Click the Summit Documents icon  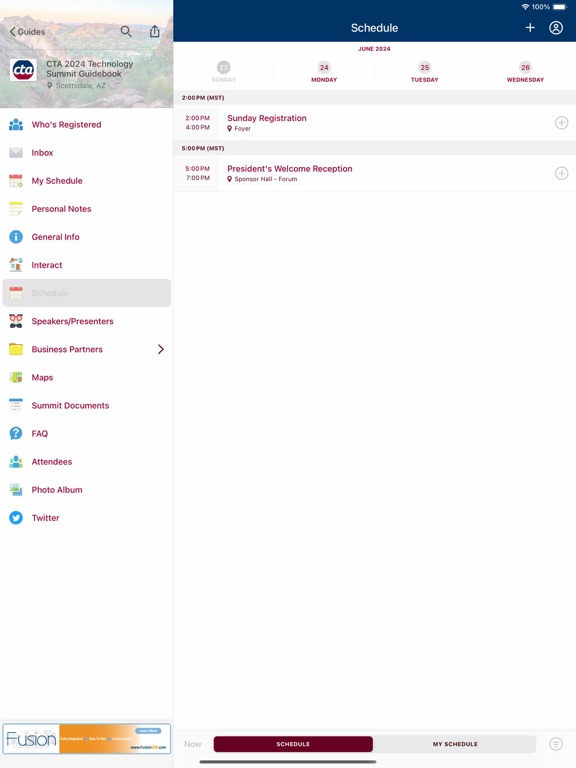click(16, 406)
